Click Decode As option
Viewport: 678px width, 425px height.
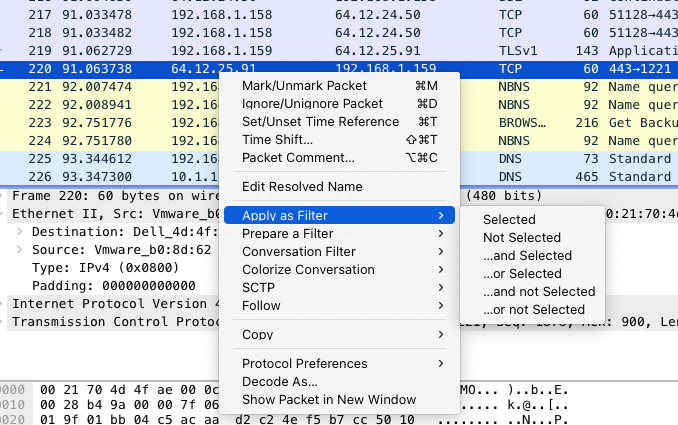click(280, 382)
